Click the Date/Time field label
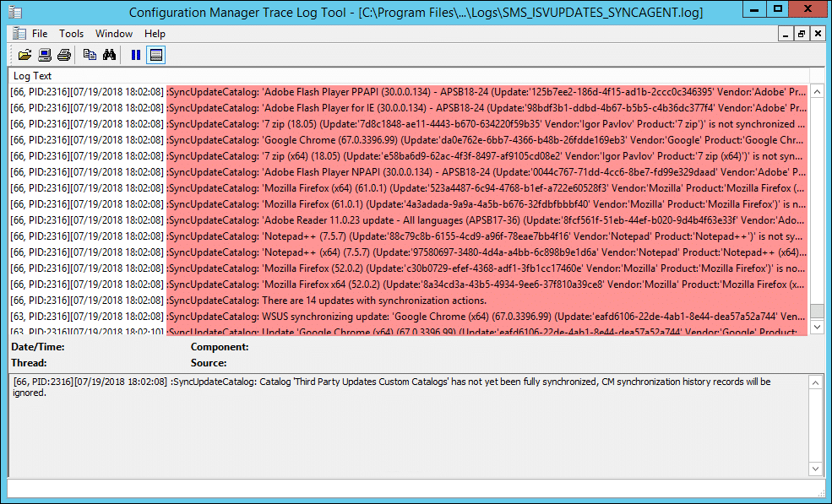This screenshot has height=504, width=832. (38, 347)
